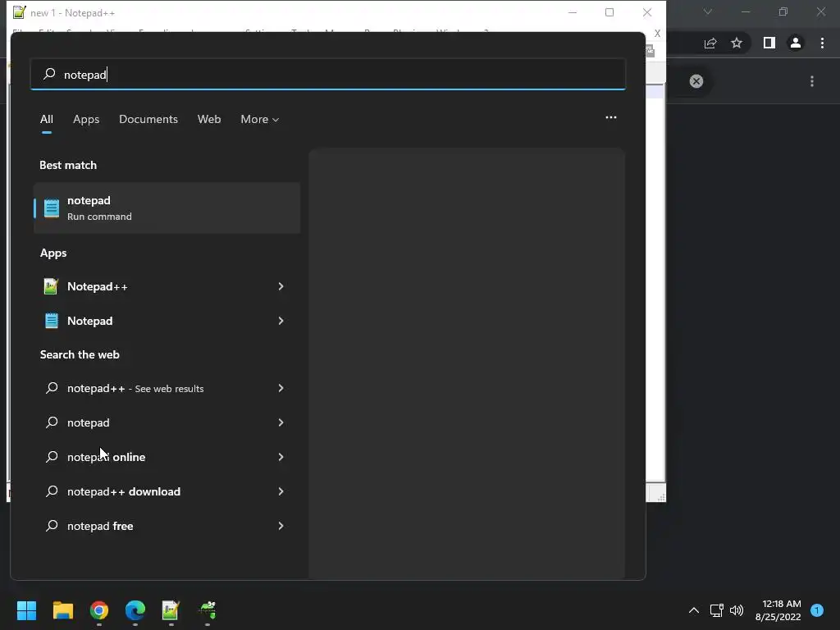Expand the notepad++ web result chevron
The width and height of the screenshot is (840, 630).
click(x=281, y=388)
